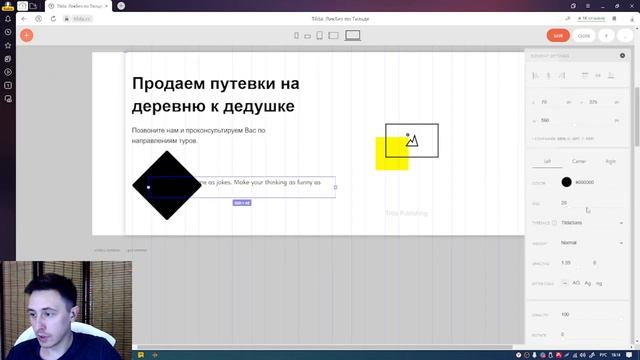
Task: Open the width unit px selector
Action: pos(617,120)
